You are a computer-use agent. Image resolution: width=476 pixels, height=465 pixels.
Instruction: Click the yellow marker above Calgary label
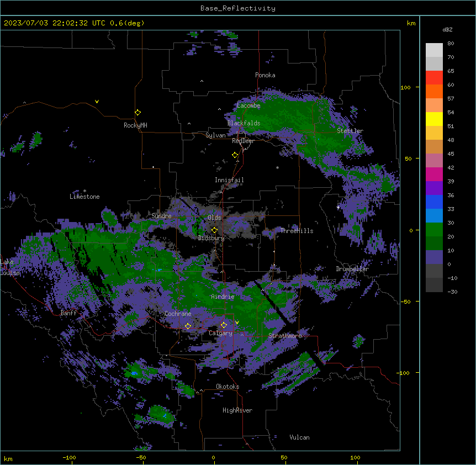224,325
